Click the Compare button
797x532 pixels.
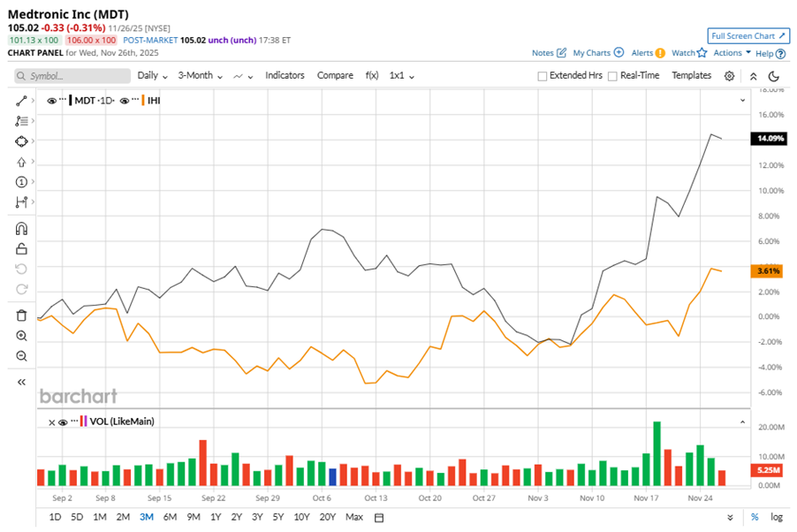point(335,75)
